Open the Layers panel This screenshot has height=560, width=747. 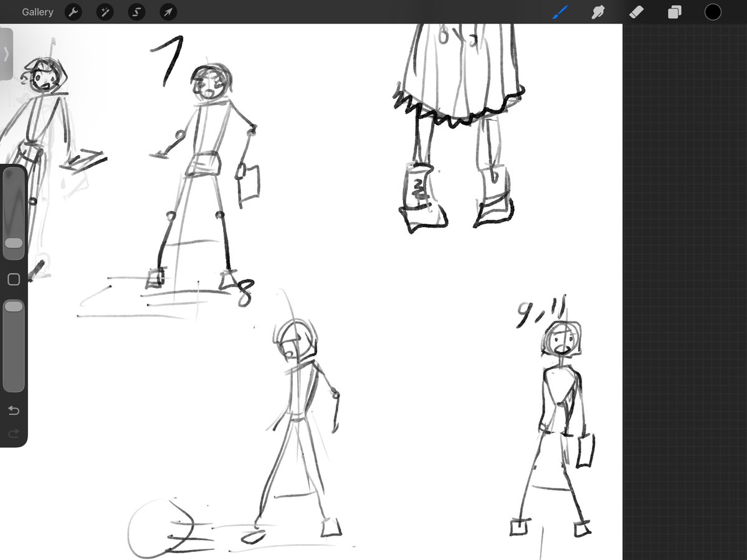click(x=675, y=12)
